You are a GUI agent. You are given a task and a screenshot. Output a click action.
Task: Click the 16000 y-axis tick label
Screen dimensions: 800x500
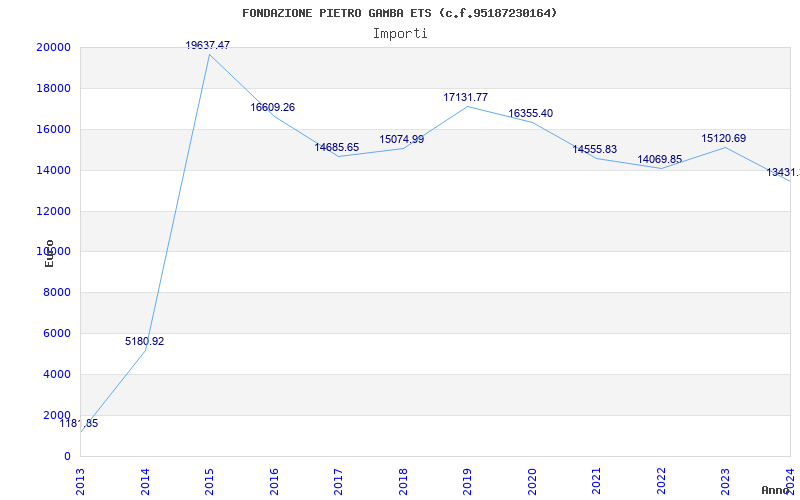[x=54, y=129]
